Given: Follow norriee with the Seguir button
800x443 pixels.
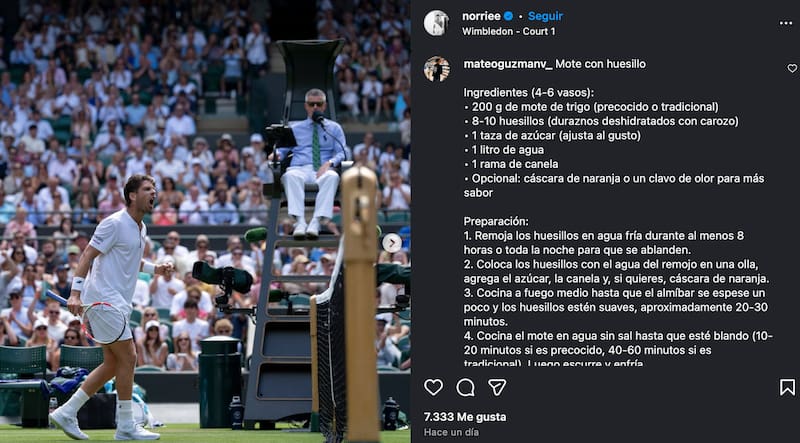Looking at the screenshot, I should coord(545,16).
